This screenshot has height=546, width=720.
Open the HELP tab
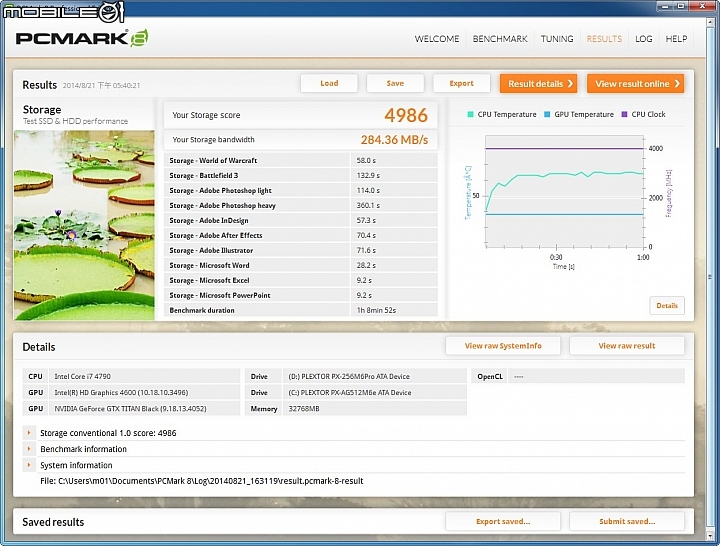(x=676, y=39)
